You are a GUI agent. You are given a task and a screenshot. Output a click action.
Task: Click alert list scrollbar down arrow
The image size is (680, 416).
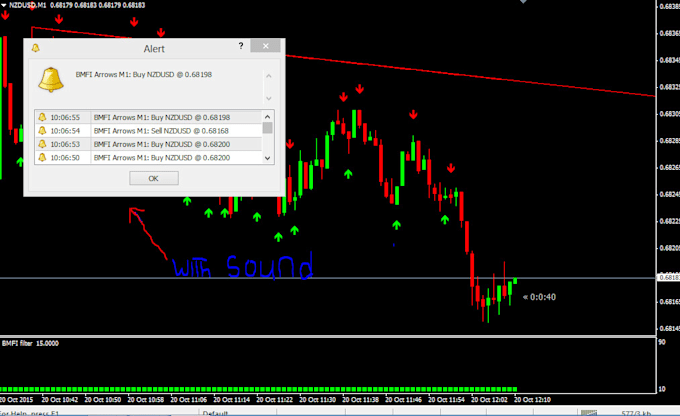click(x=268, y=158)
